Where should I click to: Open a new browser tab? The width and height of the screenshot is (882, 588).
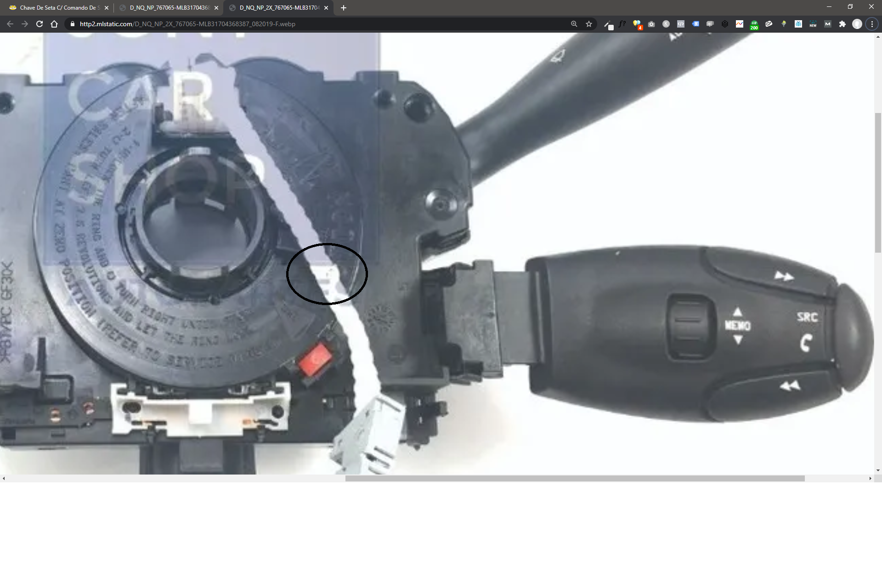click(x=344, y=8)
